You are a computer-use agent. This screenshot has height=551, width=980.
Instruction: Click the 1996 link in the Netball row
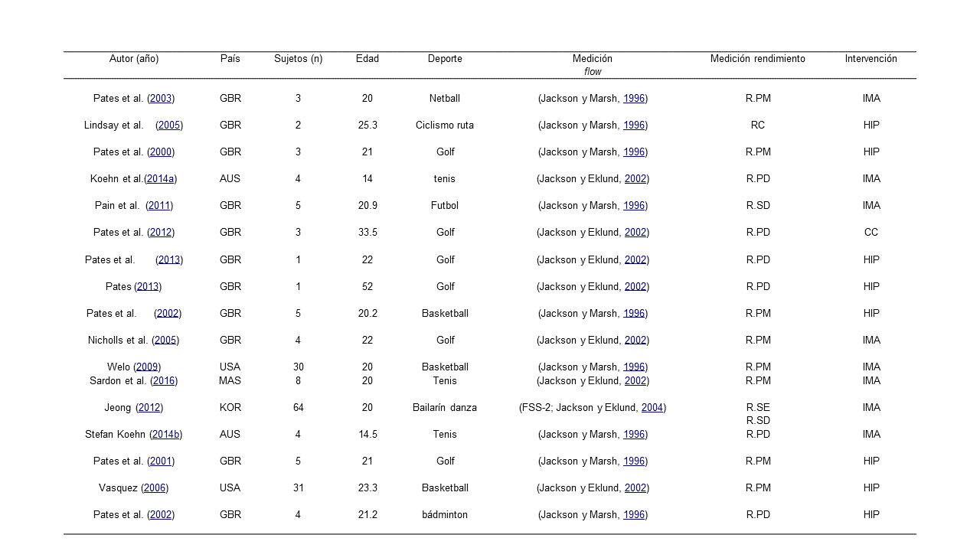(x=634, y=99)
